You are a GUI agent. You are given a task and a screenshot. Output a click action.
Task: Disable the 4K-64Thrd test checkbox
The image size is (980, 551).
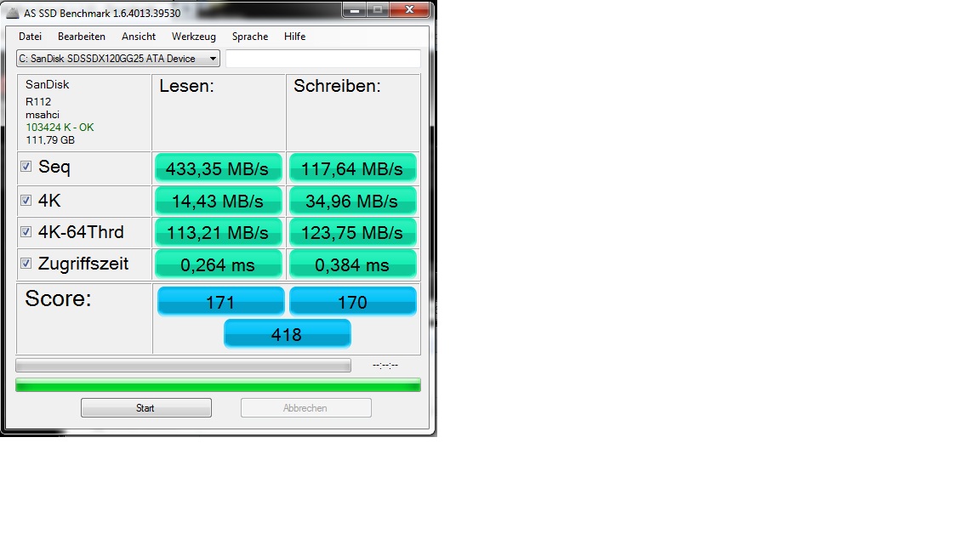pos(26,232)
